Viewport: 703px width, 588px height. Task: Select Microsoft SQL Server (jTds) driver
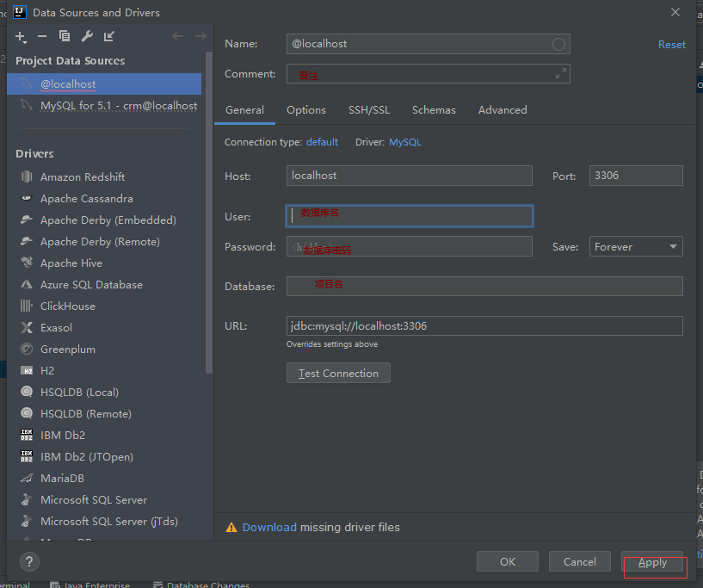click(x=109, y=521)
